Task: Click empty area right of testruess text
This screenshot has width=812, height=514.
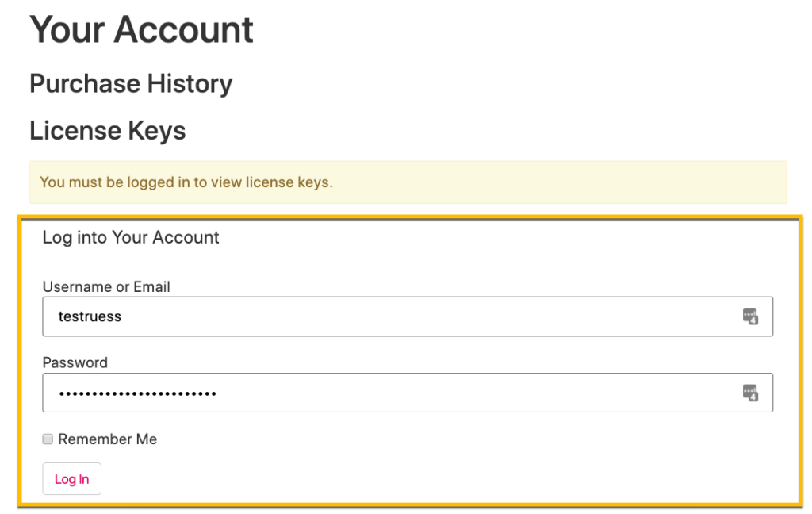Action: pyautogui.click(x=430, y=316)
